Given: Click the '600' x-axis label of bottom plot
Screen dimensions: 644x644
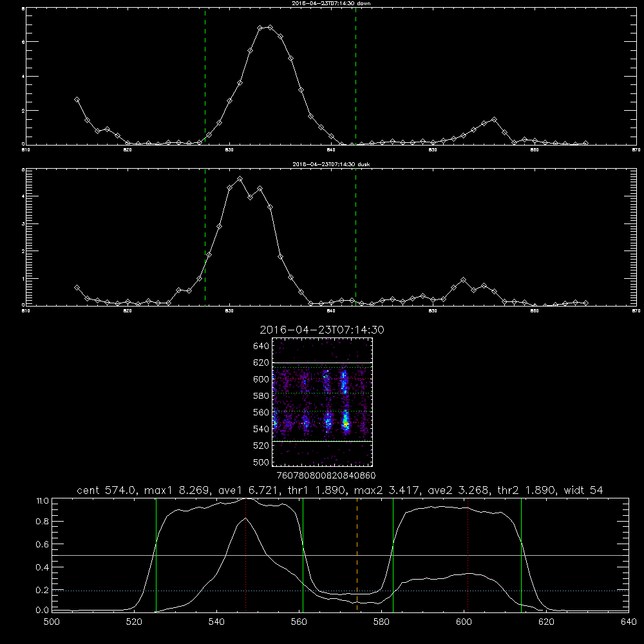Looking at the screenshot, I should point(464,622).
